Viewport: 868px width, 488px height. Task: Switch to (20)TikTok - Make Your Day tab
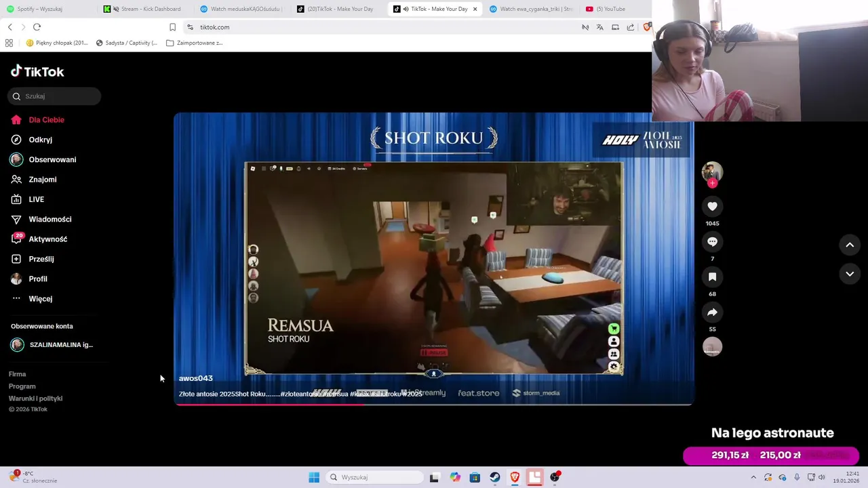click(x=338, y=9)
